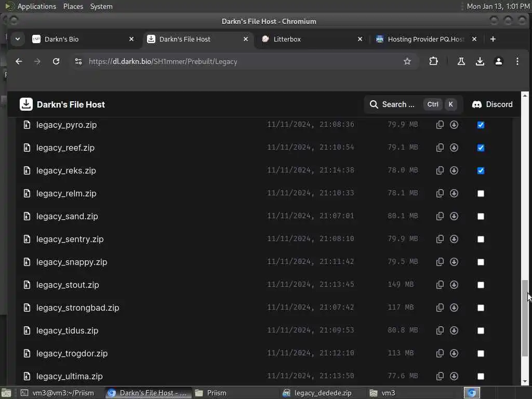The height and width of the screenshot is (399, 532).
Task: Copy link for legacy_snappy.zip
Action: [x=440, y=262]
